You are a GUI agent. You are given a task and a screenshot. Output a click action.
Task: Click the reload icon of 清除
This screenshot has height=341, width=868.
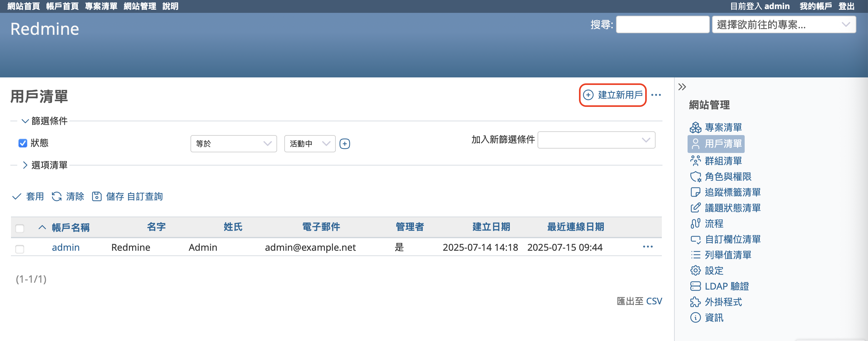pos(56,196)
